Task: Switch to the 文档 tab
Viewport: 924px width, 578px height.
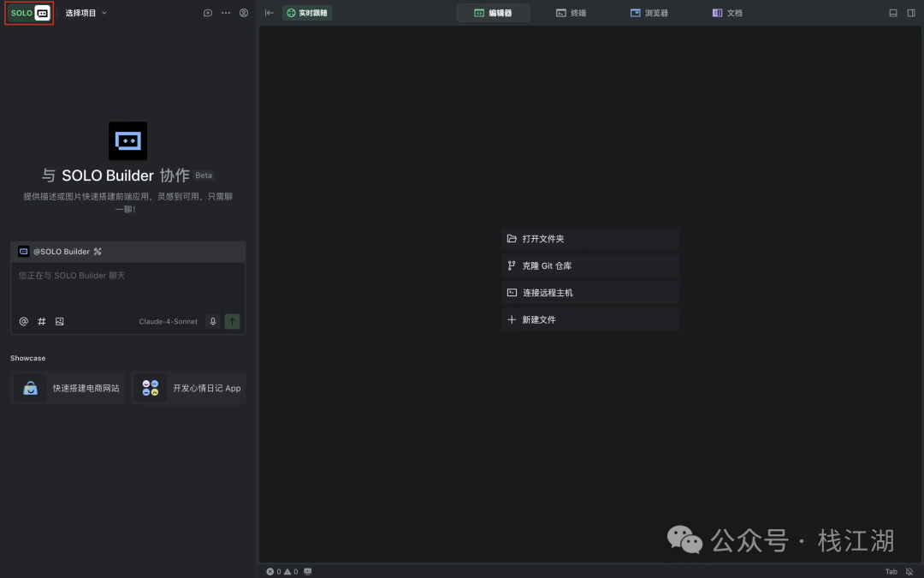Action: pyautogui.click(x=727, y=13)
